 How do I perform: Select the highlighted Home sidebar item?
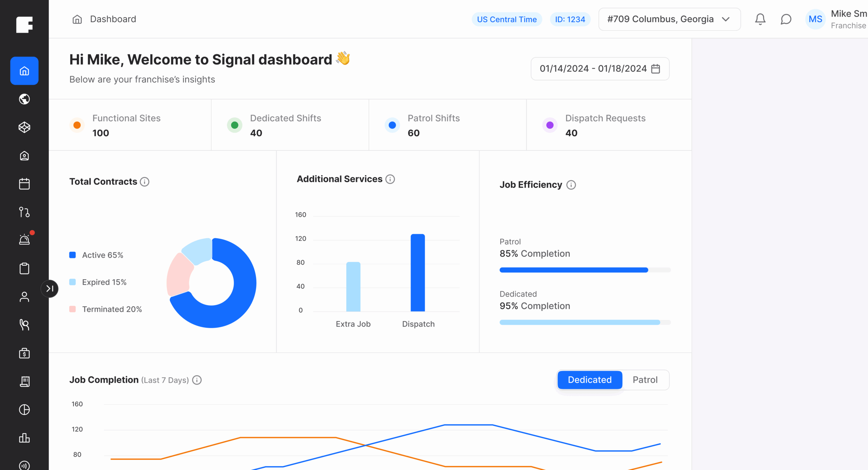[24, 71]
